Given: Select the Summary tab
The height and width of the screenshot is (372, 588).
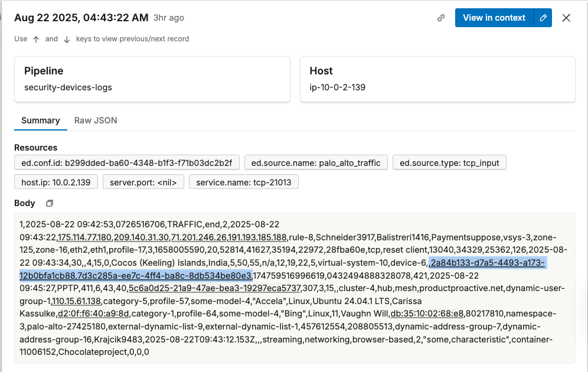Looking at the screenshot, I should pyautogui.click(x=41, y=120).
